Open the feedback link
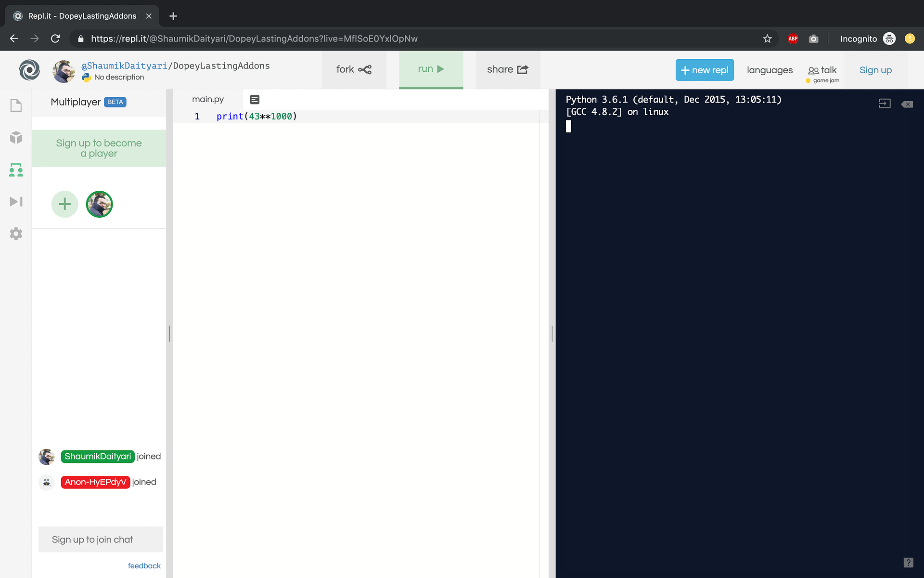 click(x=144, y=565)
